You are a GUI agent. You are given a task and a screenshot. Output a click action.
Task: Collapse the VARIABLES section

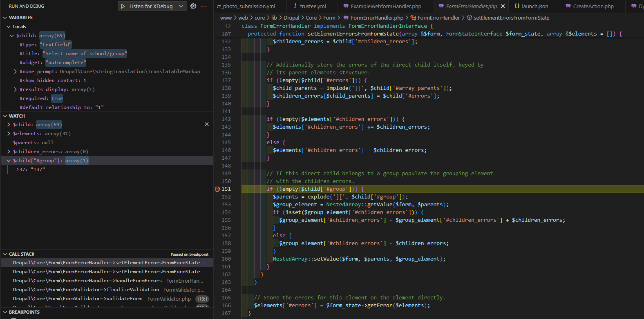tap(5, 18)
